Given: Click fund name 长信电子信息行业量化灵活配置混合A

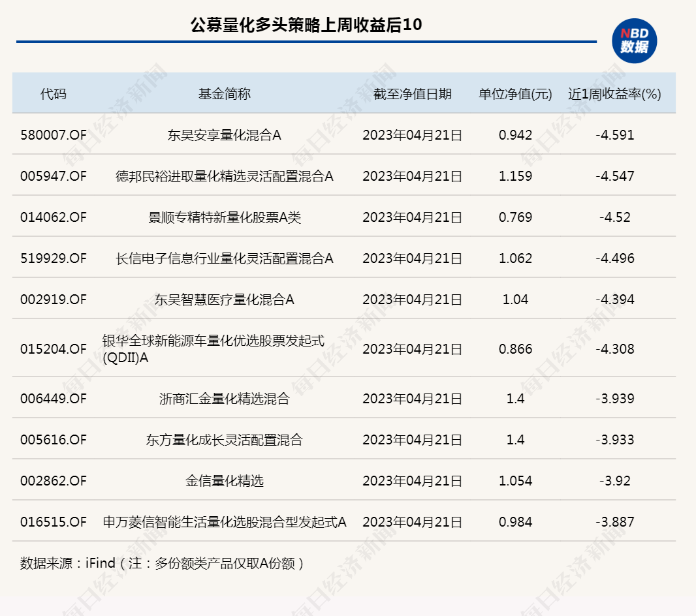Looking at the screenshot, I should coord(224,258).
